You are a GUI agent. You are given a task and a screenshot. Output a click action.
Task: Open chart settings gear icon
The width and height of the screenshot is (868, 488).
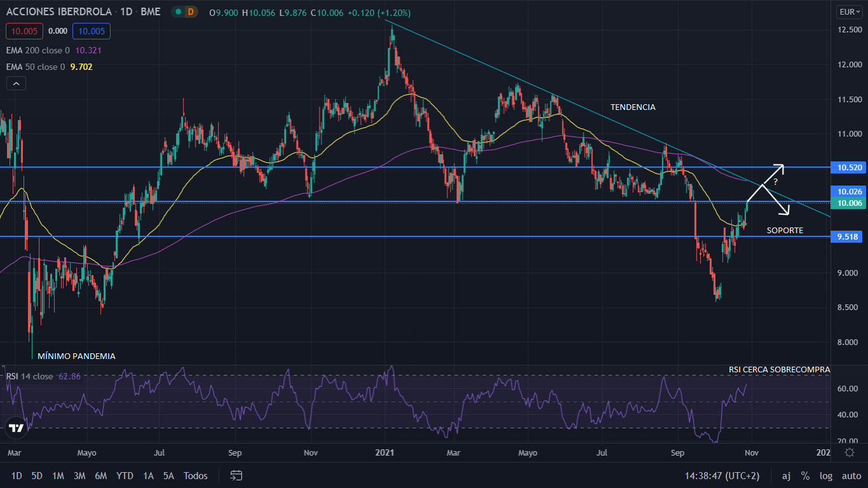click(850, 452)
